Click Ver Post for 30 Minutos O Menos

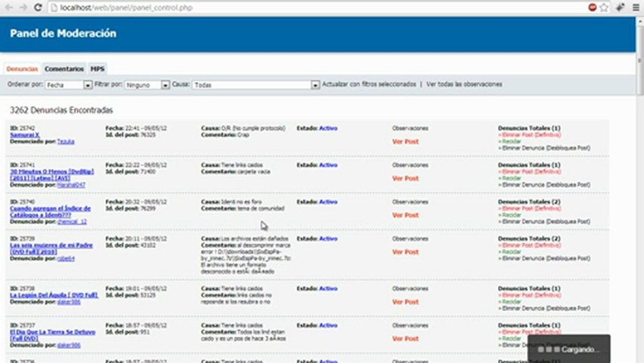coord(405,178)
